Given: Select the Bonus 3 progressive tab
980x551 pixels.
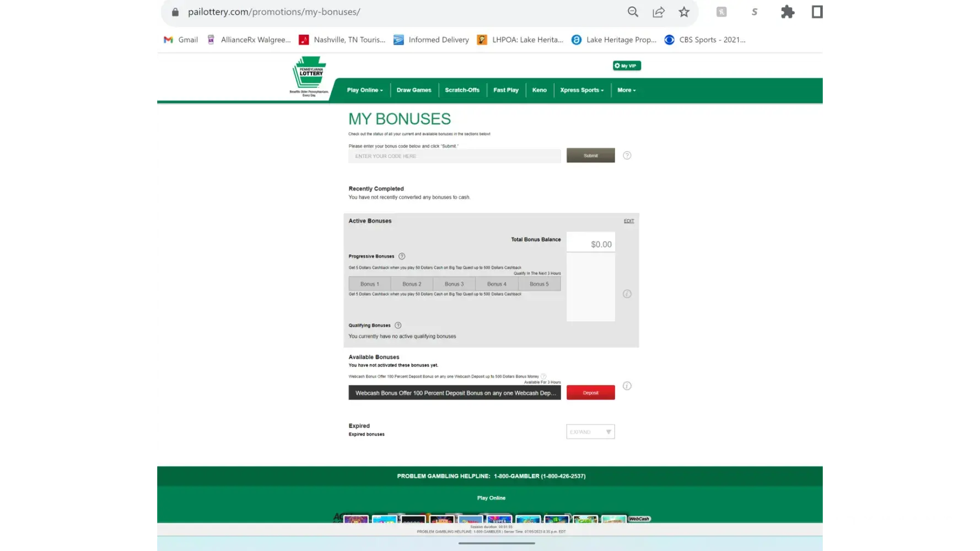Looking at the screenshot, I should [454, 284].
